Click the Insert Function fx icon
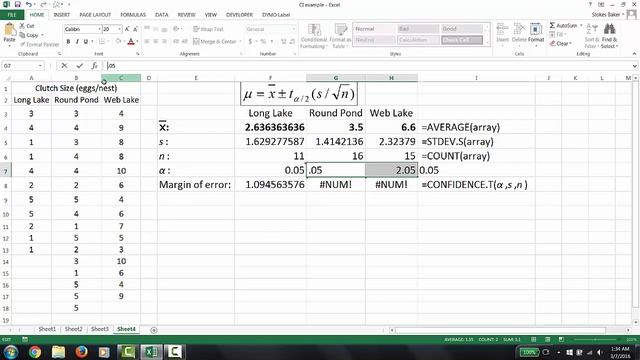The width and height of the screenshot is (640, 360). [x=94, y=65]
